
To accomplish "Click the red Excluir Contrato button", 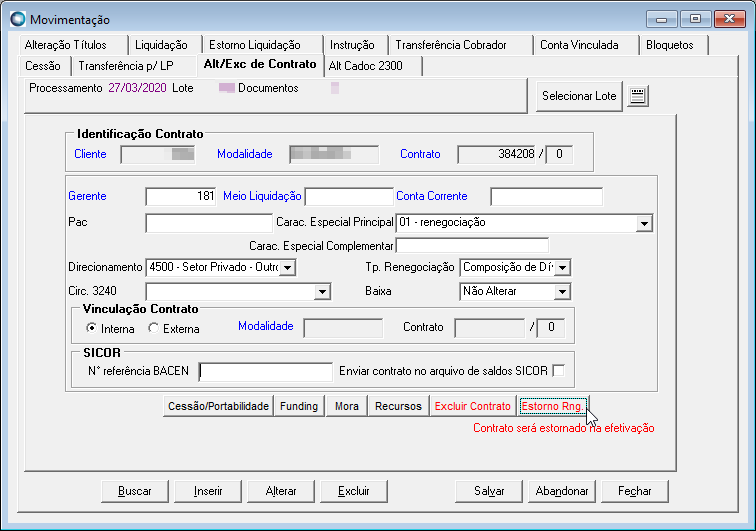I will click(x=472, y=406).
